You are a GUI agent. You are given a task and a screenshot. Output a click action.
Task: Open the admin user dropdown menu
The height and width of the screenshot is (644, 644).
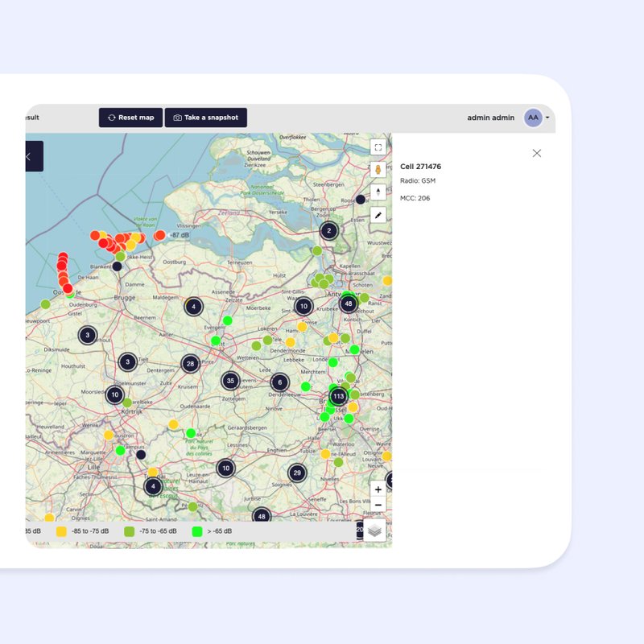tap(547, 118)
